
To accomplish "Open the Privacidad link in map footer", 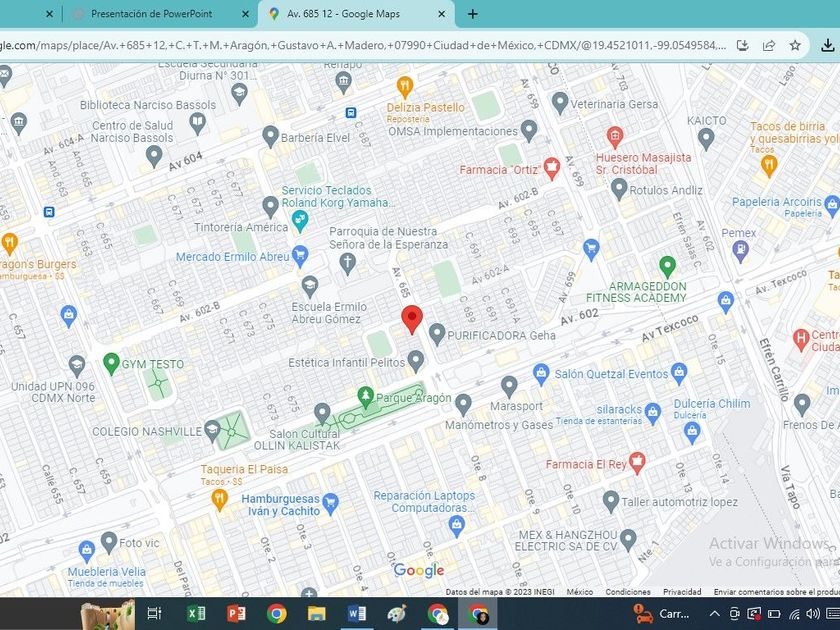I will [682, 592].
